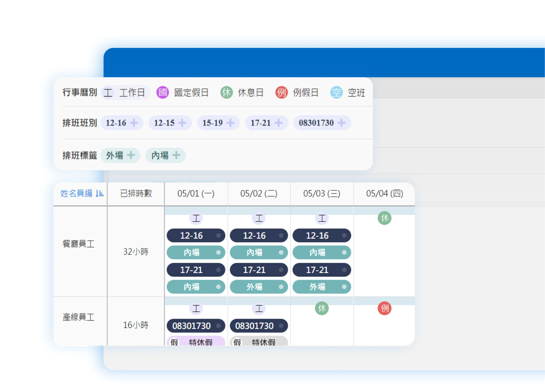Add the 12-15 shift via plus icon
Viewport: 545px width, 392px height.
[182, 123]
